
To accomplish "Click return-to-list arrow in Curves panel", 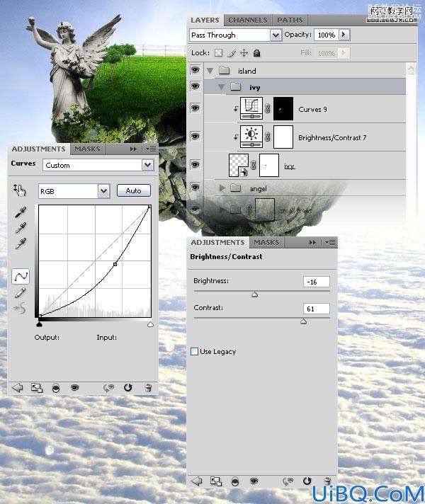I will [18, 388].
